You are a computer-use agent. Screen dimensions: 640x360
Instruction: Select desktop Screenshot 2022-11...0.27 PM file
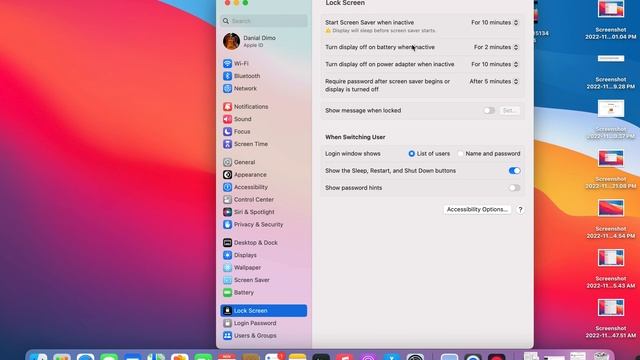pyautogui.click(x=611, y=119)
